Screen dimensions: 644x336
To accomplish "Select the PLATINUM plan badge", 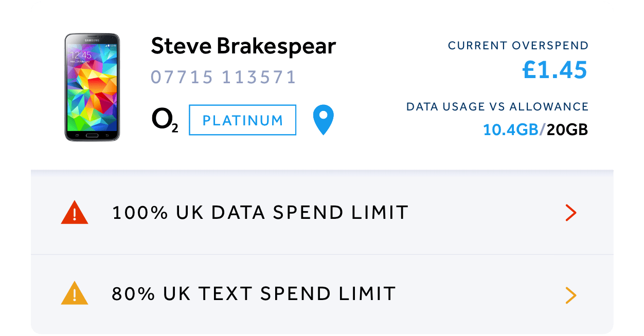I will [243, 120].
